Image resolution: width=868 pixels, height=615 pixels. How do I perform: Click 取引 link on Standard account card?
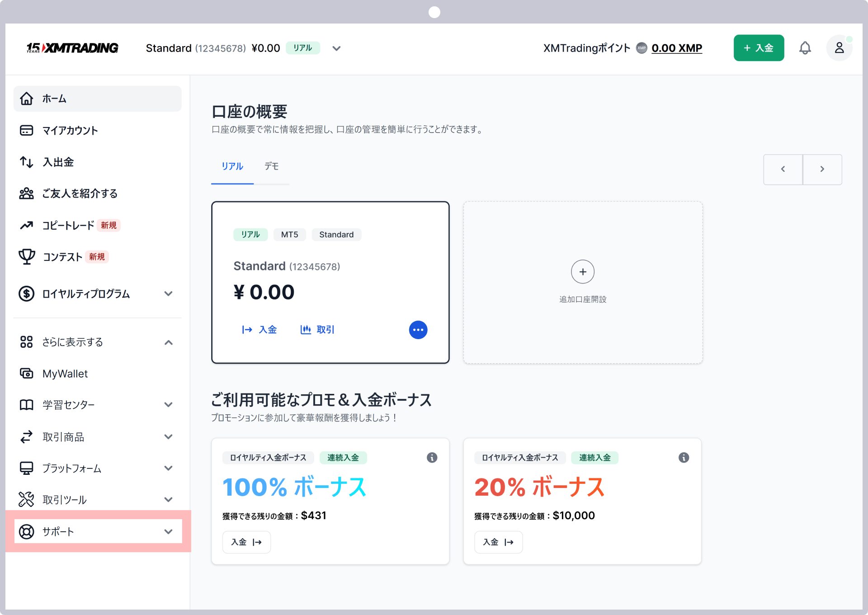pyautogui.click(x=317, y=330)
